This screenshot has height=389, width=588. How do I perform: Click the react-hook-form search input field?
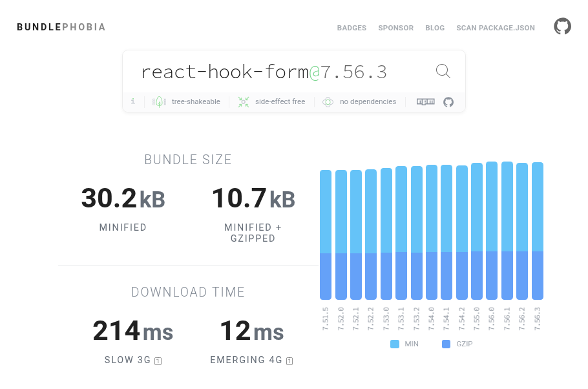click(x=258, y=71)
